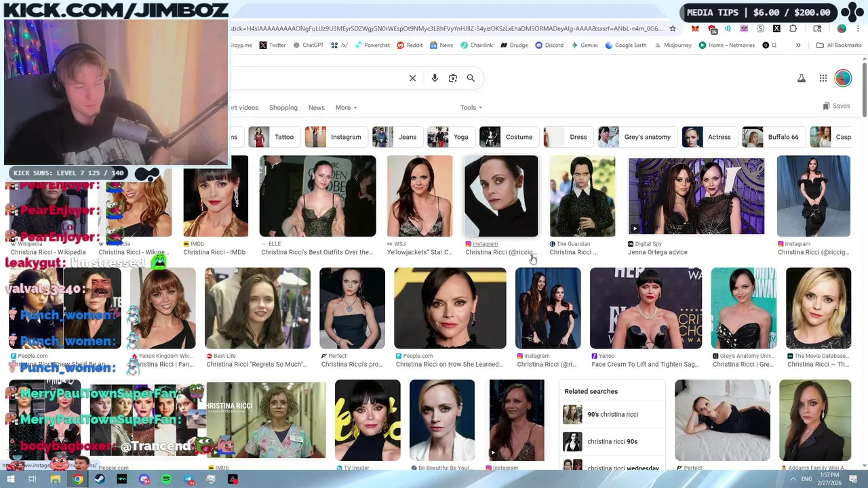
Task: Filter images by the Actress chip
Action: click(x=709, y=137)
